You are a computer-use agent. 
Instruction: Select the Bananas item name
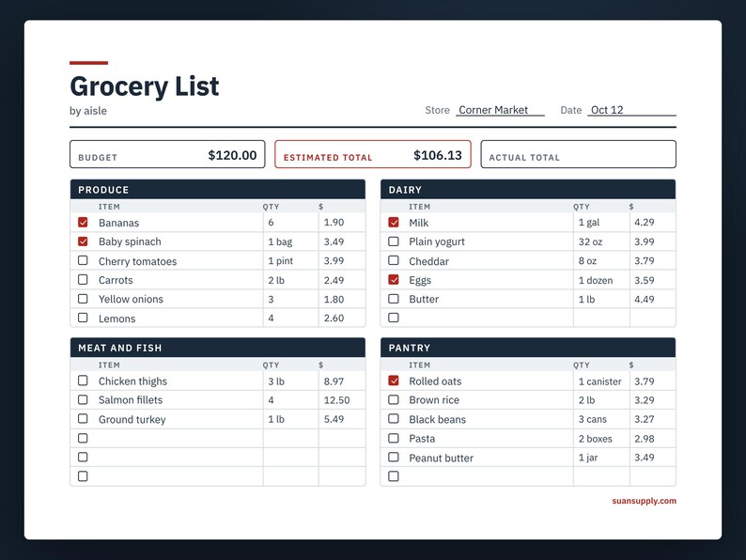pyautogui.click(x=119, y=223)
